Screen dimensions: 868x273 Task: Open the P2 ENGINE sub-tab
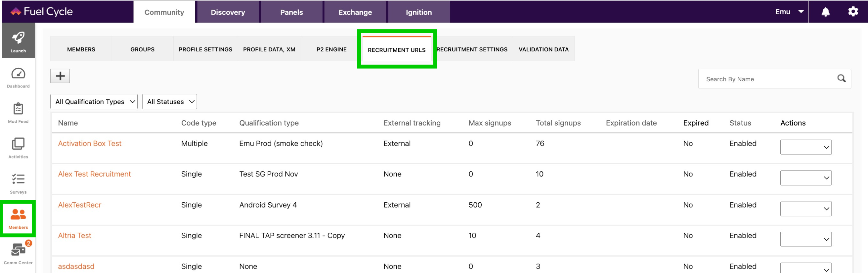332,49
